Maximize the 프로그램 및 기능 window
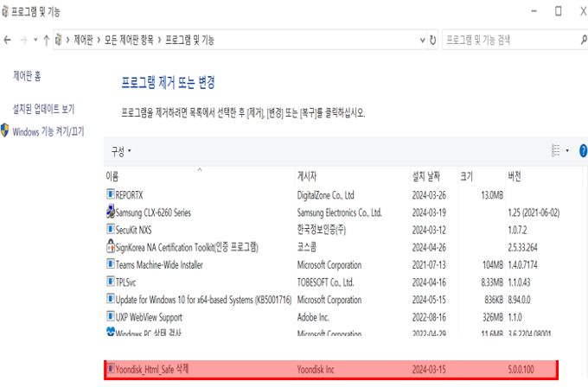 (x=559, y=11)
